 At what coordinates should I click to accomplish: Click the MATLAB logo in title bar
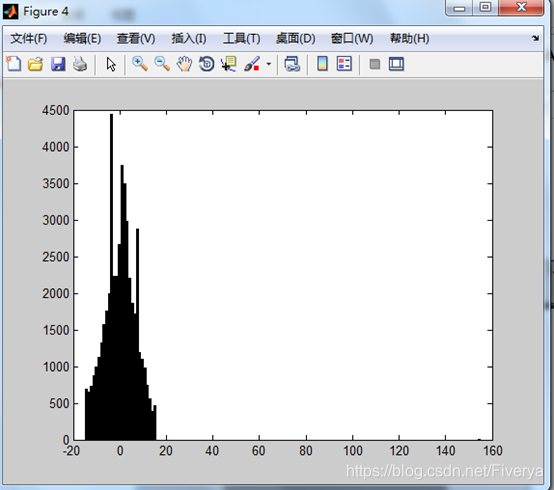[10, 12]
